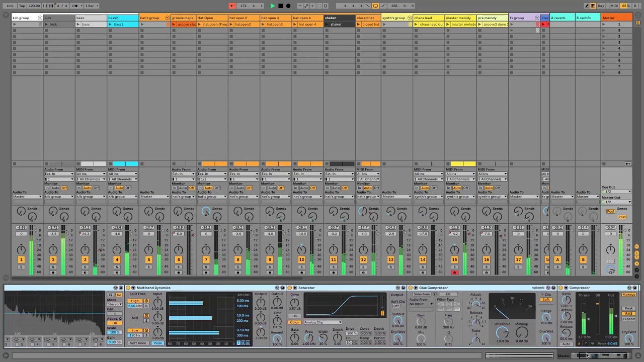The image size is (644, 362).
Task: Open the Cue Out dropdown
Action: 616,192
